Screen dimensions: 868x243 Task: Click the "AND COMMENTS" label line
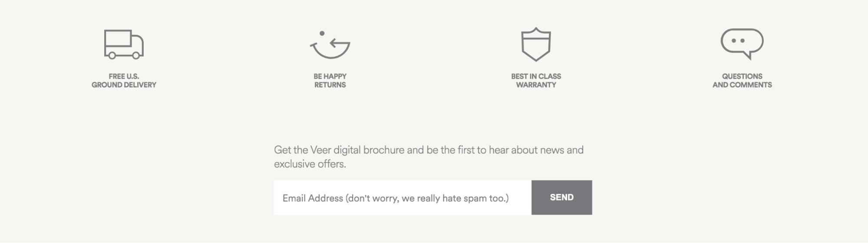click(742, 85)
